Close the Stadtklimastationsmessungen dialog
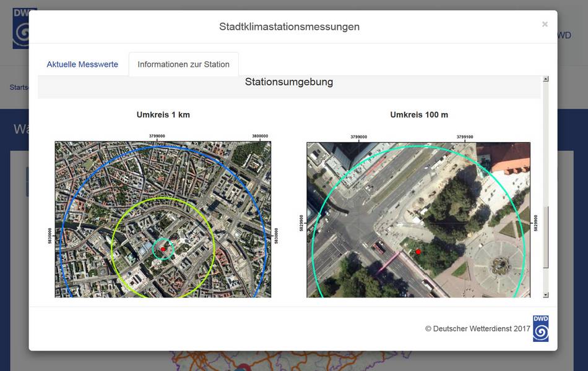Screen dimensions: 588x371 pyautogui.click(x=545, y=24)
